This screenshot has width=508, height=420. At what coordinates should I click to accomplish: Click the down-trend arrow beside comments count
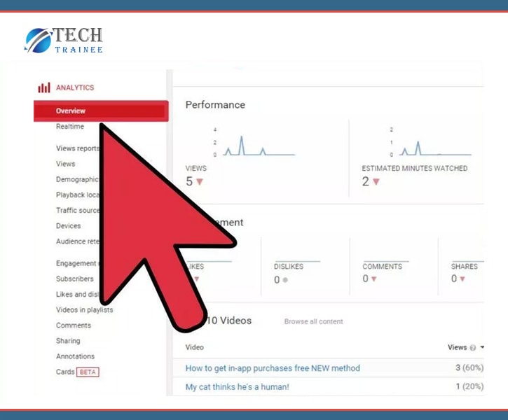point(374,279)
